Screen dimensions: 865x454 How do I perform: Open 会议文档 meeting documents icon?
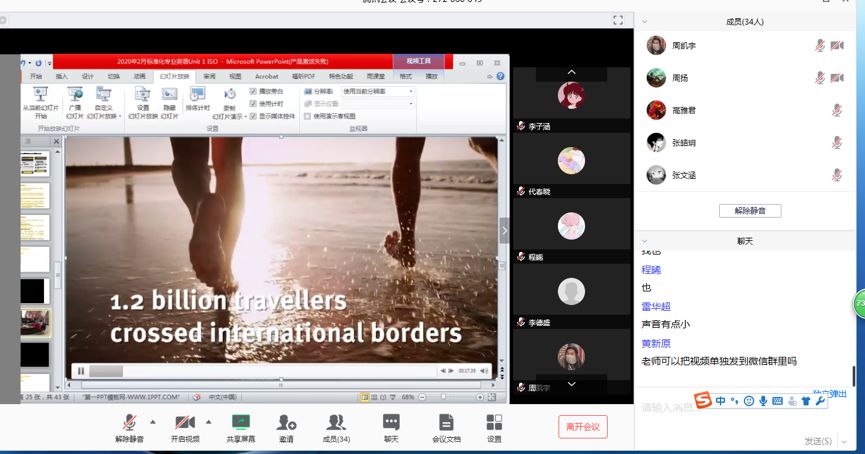pos(446,422)
